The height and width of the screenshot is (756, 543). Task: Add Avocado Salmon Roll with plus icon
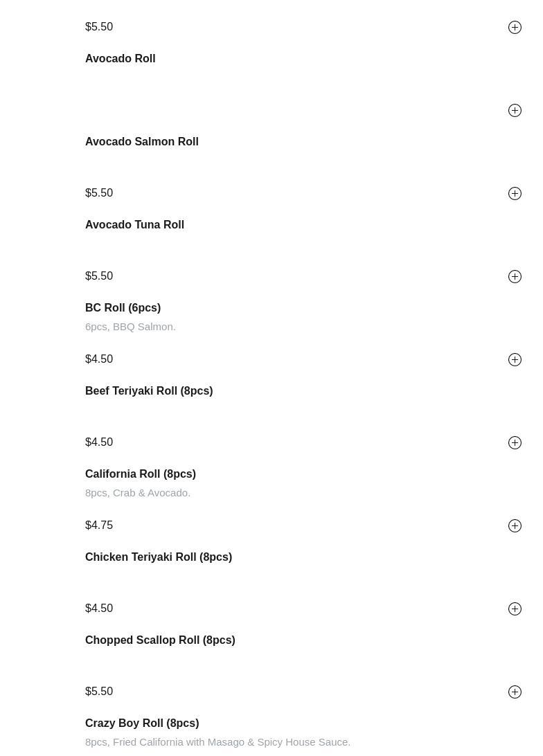[x=515, y=193]
